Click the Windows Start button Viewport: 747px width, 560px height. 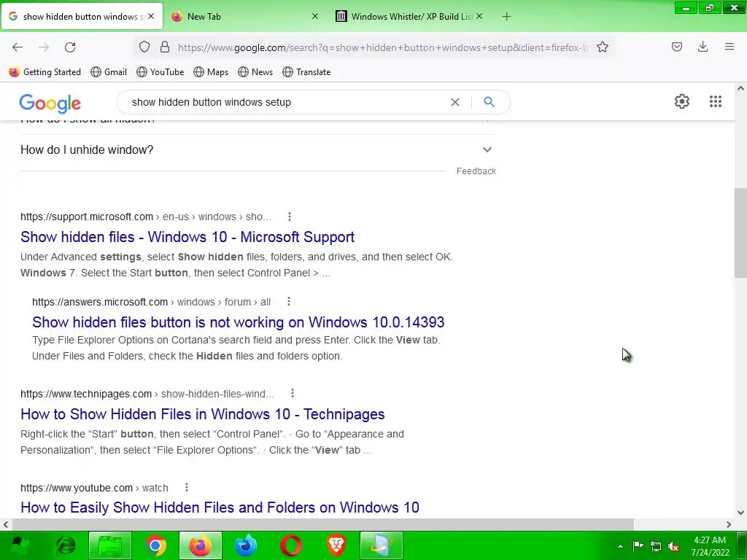(20, 545)
